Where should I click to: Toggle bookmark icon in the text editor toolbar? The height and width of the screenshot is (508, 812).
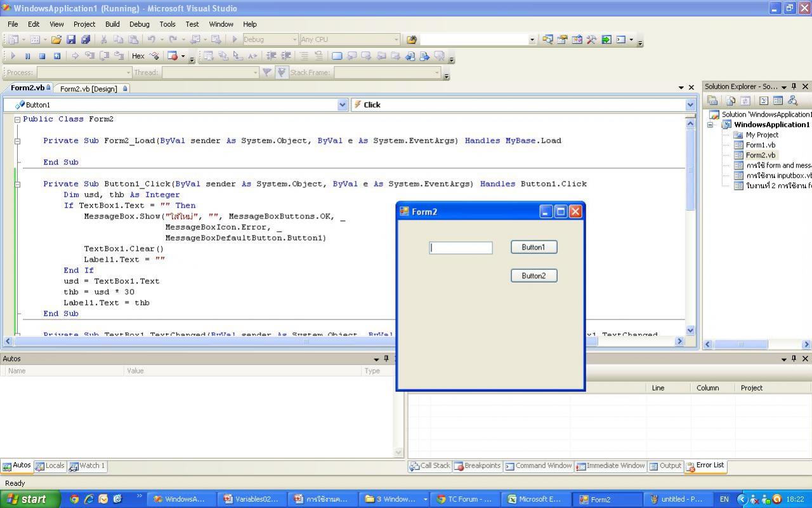[x=337, y=56]
